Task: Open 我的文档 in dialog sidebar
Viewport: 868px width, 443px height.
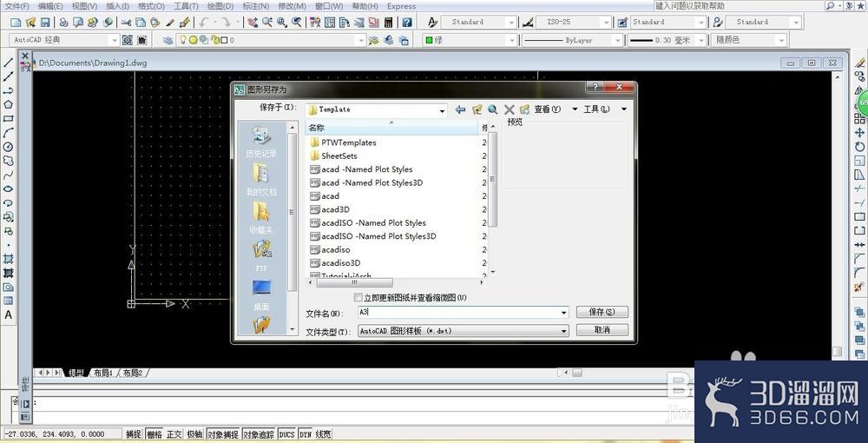Action: coord(261,180)
